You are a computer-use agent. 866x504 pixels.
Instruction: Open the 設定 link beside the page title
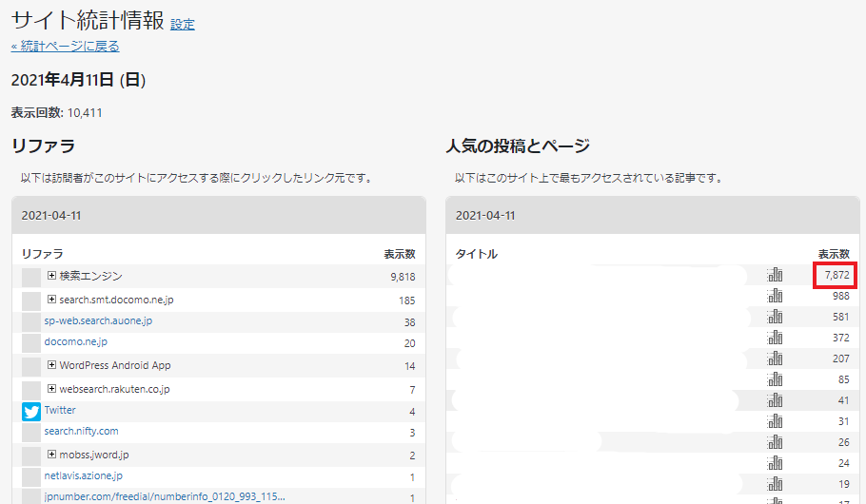(183, 25)
